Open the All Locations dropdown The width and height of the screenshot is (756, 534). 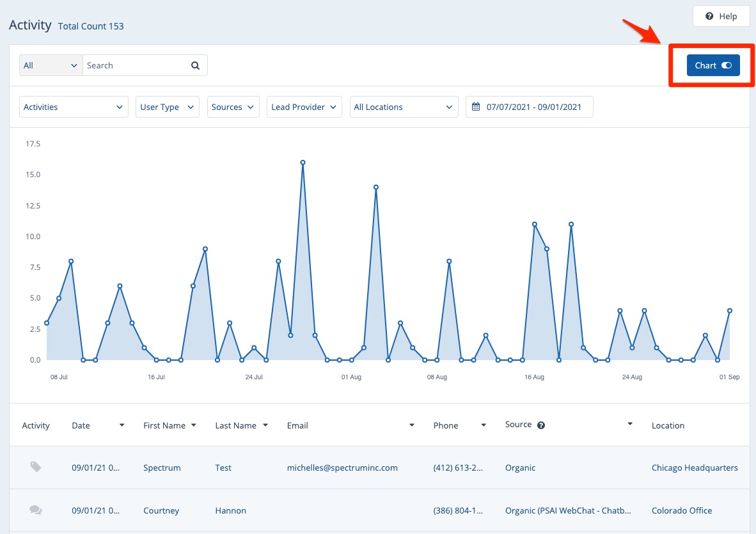point(404,107)
